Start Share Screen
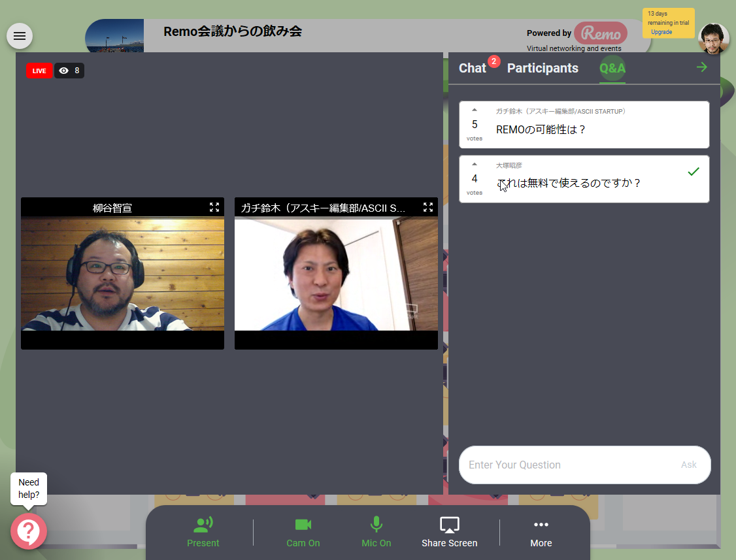Viewport: 736px width, 560px height. [449, 533]
